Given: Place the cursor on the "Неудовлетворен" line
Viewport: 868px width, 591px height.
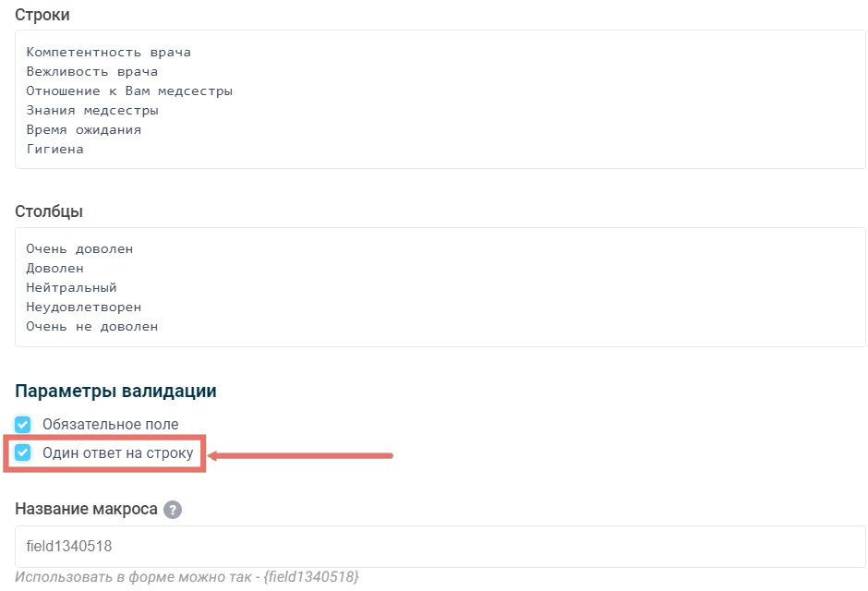Looking at the screenshot, I should coord(84,308).
